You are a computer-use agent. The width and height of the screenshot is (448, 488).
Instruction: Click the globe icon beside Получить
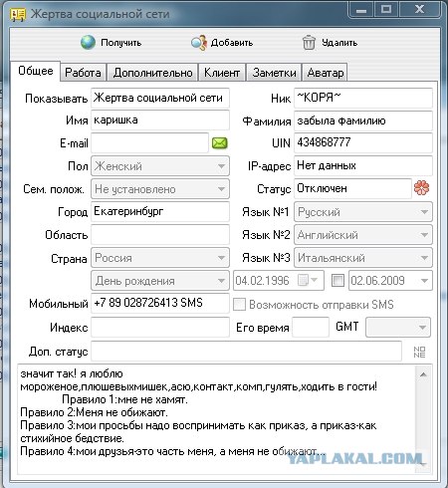coord(88,43)
